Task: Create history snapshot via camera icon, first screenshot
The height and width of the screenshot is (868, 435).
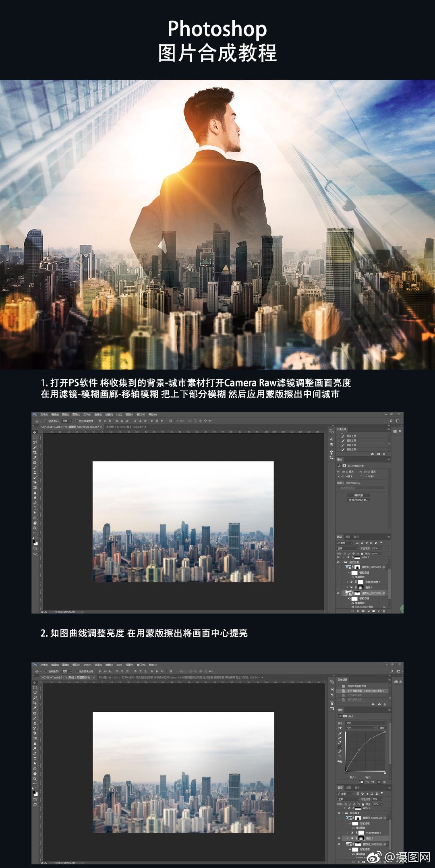Action: click(x=379, y=454)
